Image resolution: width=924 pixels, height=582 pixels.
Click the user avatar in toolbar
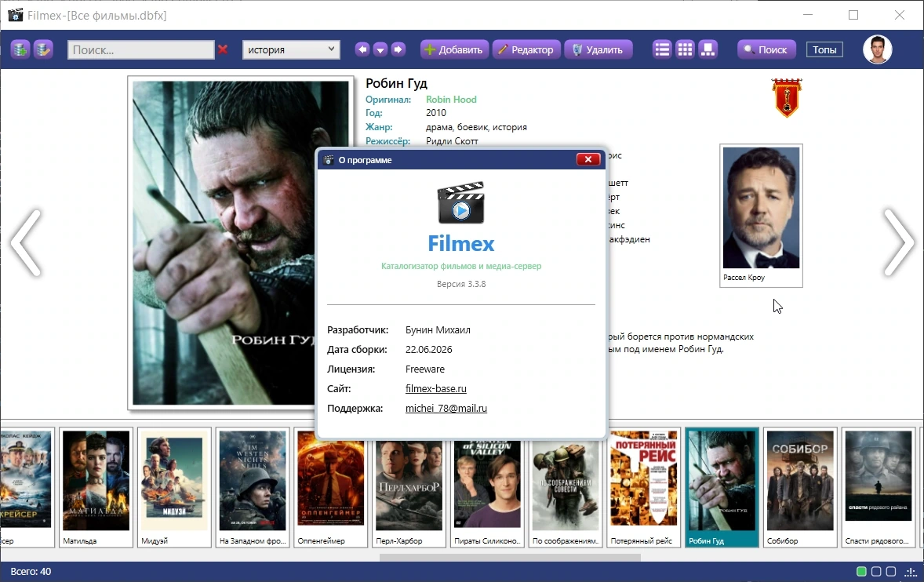tap(878, 49)
